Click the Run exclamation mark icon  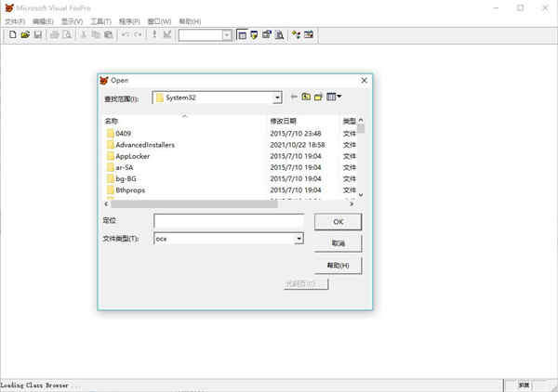pyautogui.click(x=154, y=34)
